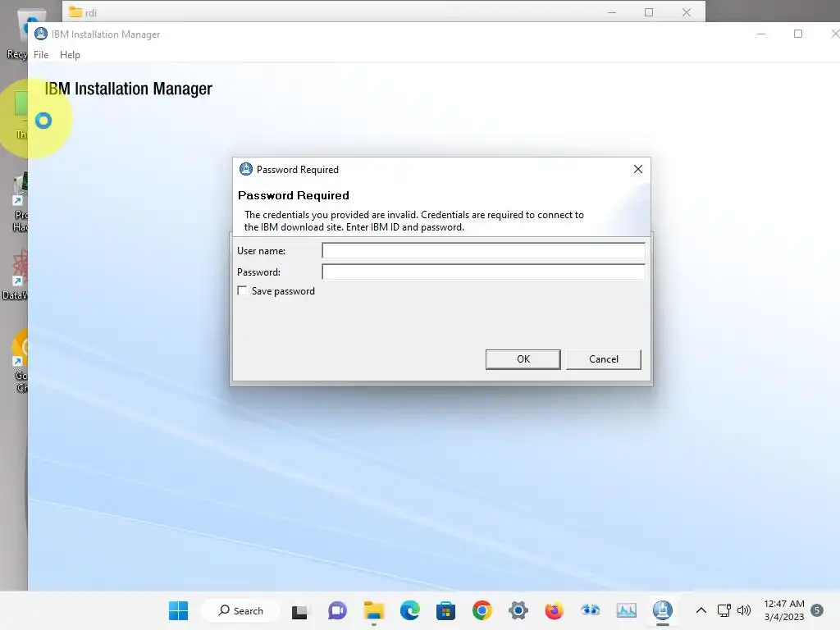Close the rdi folder window
Viewport: 840px width, 630px height.
point(687,12)
